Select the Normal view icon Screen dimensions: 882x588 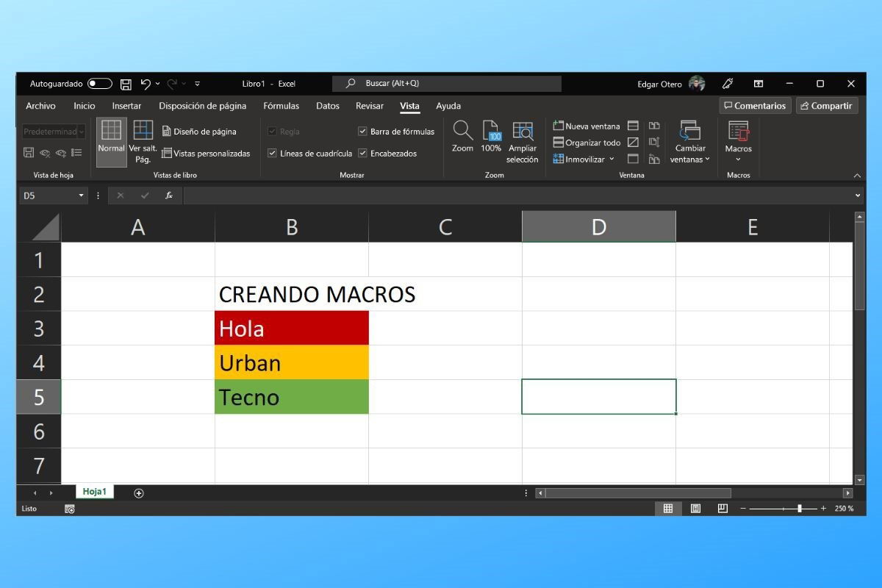click(111, 140)
